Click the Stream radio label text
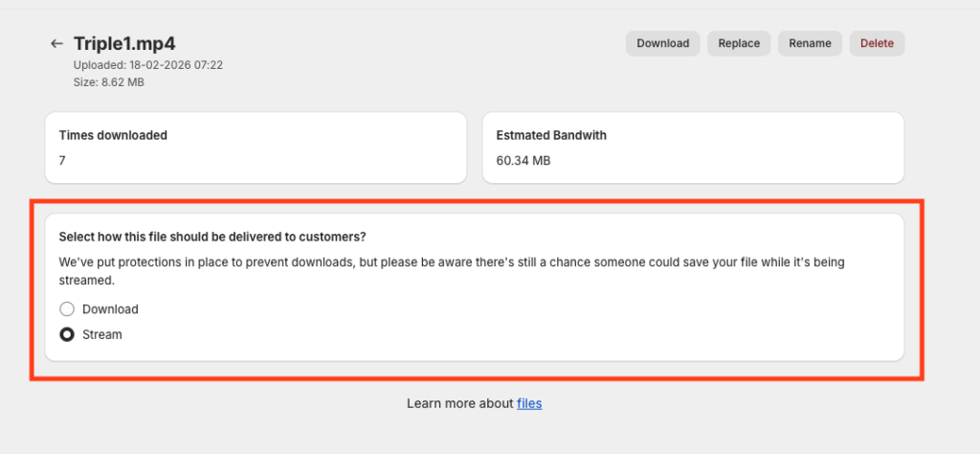980x454 pixels. (102, 335)
